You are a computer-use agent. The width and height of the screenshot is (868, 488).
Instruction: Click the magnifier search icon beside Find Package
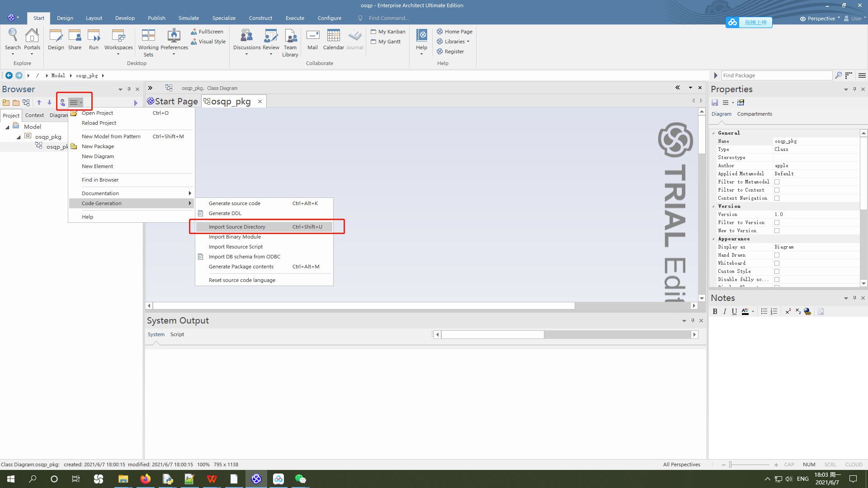coord(839,75)
